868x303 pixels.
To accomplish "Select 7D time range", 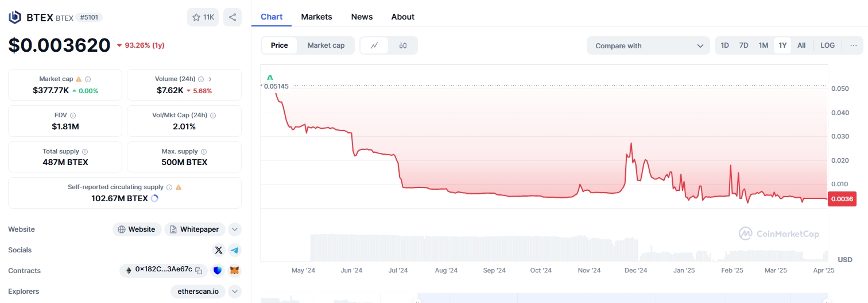I will [744, 45].
